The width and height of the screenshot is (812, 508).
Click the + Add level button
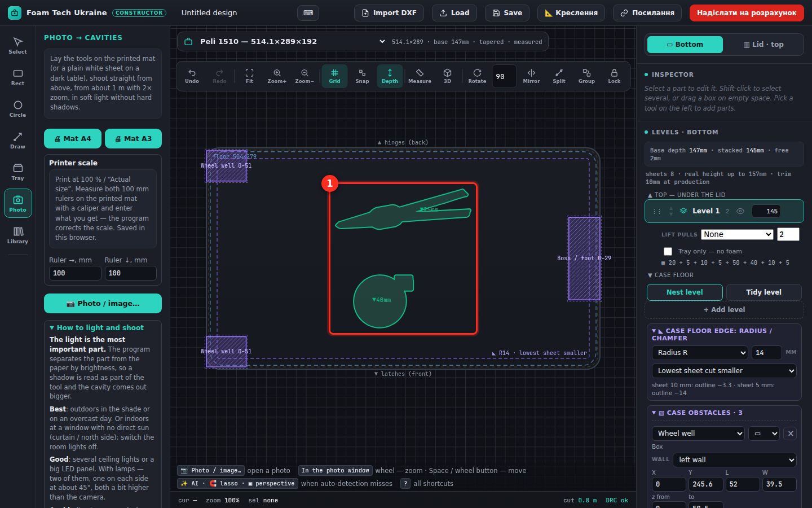coord(724,309)
